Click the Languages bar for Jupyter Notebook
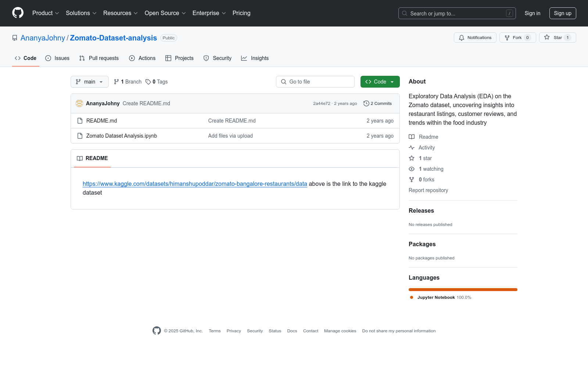 (x=463, y=290)
